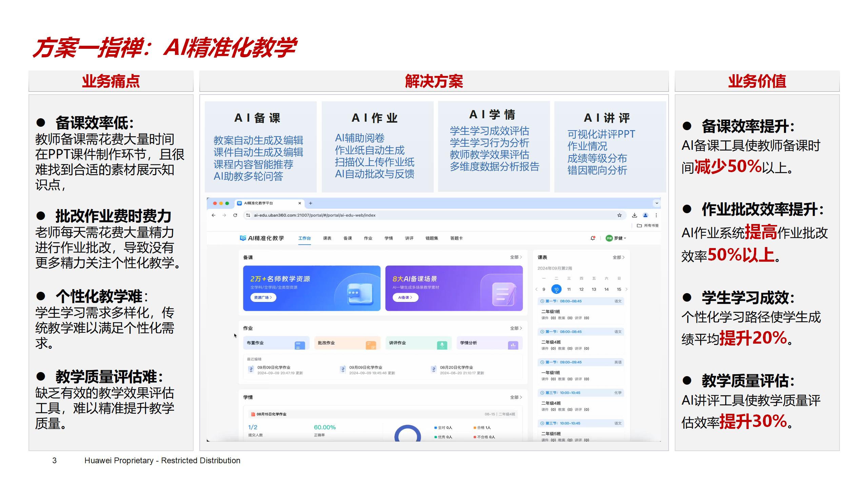Viewport: 868px width, 488px height.
Task: Click the browser back arrow
Action: point(213,215)
